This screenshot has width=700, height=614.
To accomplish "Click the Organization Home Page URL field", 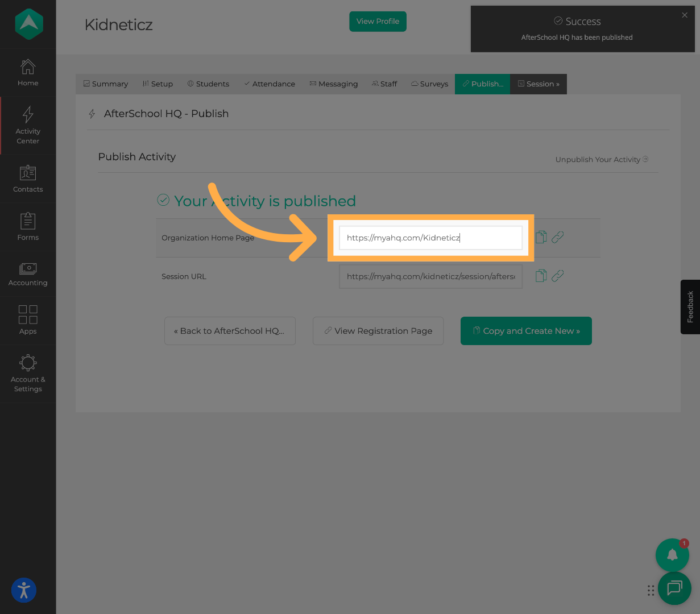I will click(430, 238).
